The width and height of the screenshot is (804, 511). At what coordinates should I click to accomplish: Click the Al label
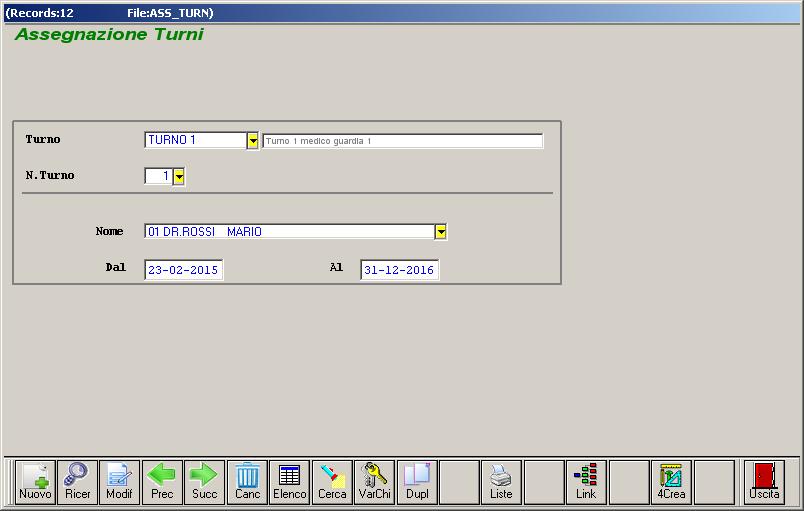coord(336,267)
